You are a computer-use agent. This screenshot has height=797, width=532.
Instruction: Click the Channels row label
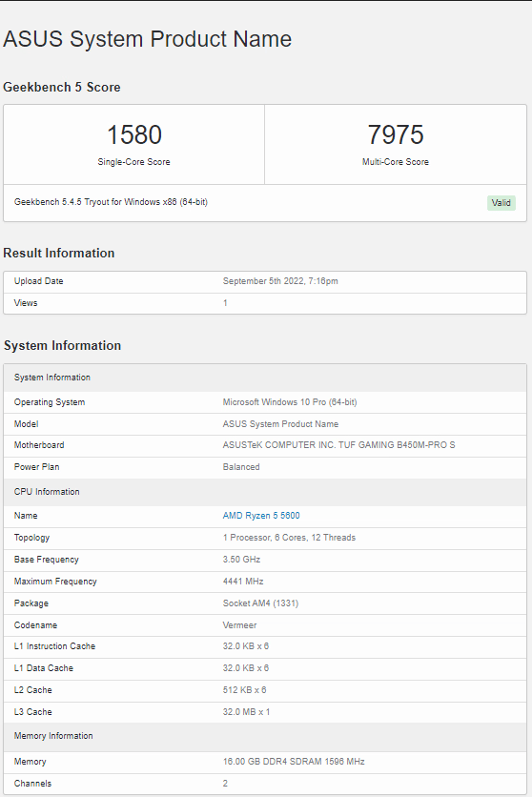click(x=32, y=784)
